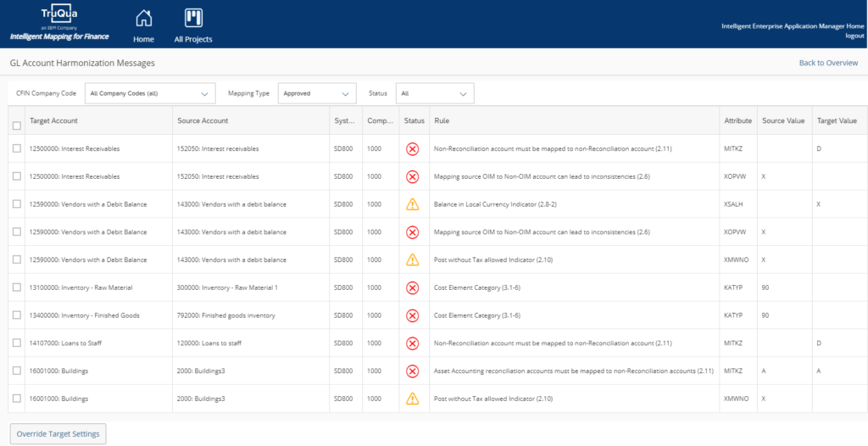
Task: Check the 12590000 XSALH row checkbox
Action: tap(17, 203)
